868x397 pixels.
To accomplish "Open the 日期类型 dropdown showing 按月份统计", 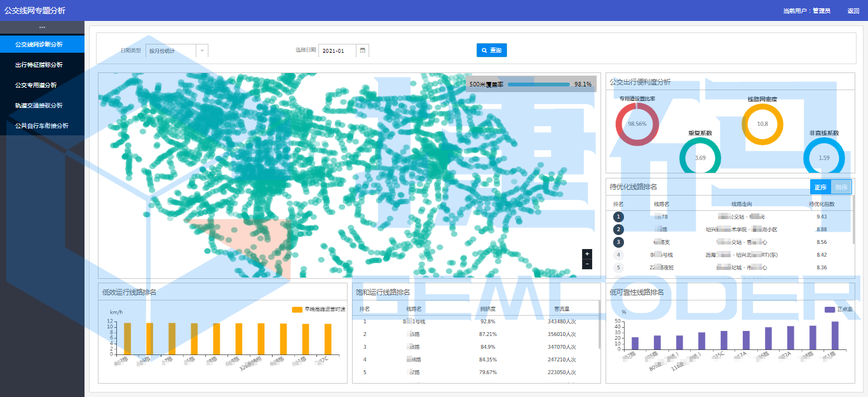I will pyautogui.click(x=177, y=51).
